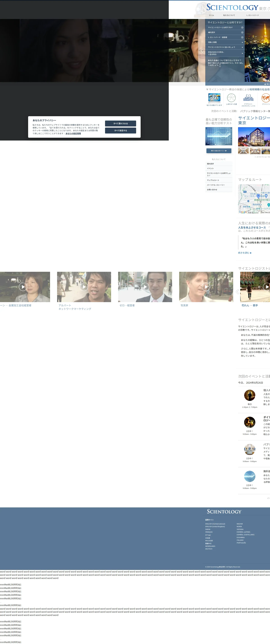Viewport: 270px width, 644px height.
Task: Click the personality analysis graph image
Action: coord(219,136)
